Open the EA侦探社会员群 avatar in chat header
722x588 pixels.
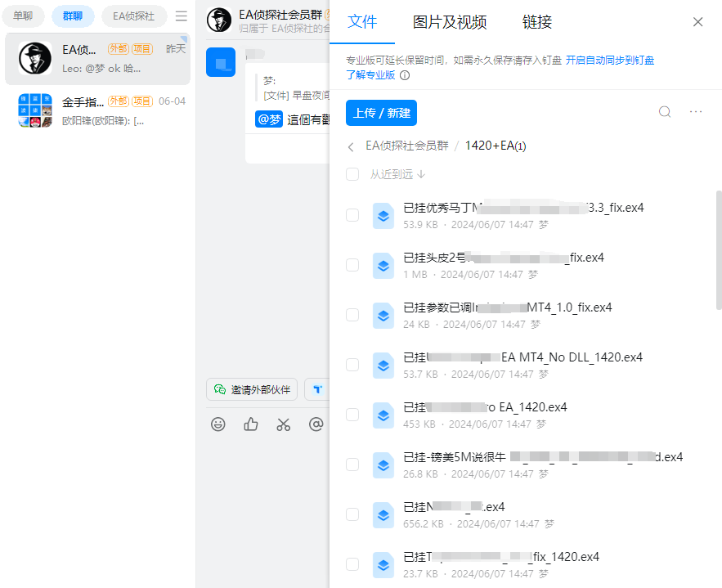[219, 20]
